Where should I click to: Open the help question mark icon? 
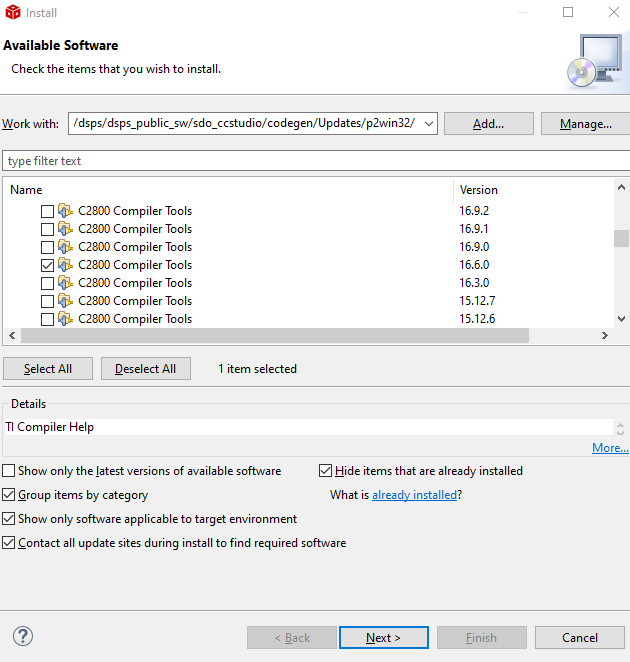point(23,636)
